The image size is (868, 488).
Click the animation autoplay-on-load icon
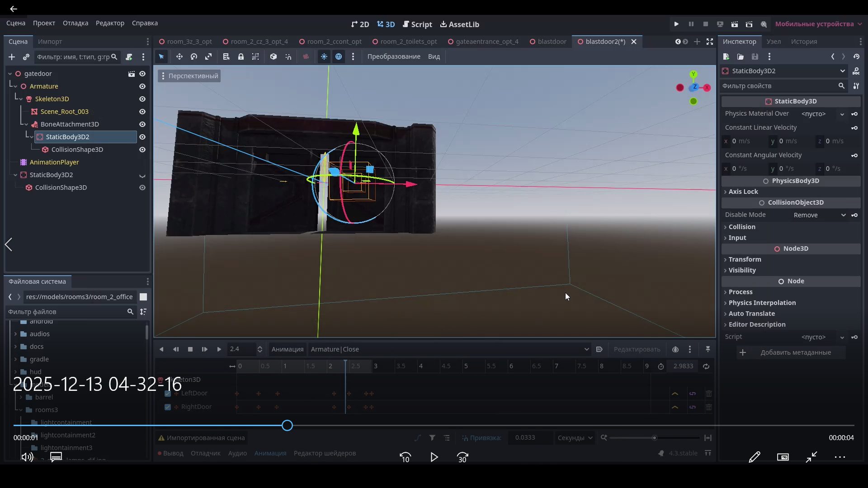599,349
